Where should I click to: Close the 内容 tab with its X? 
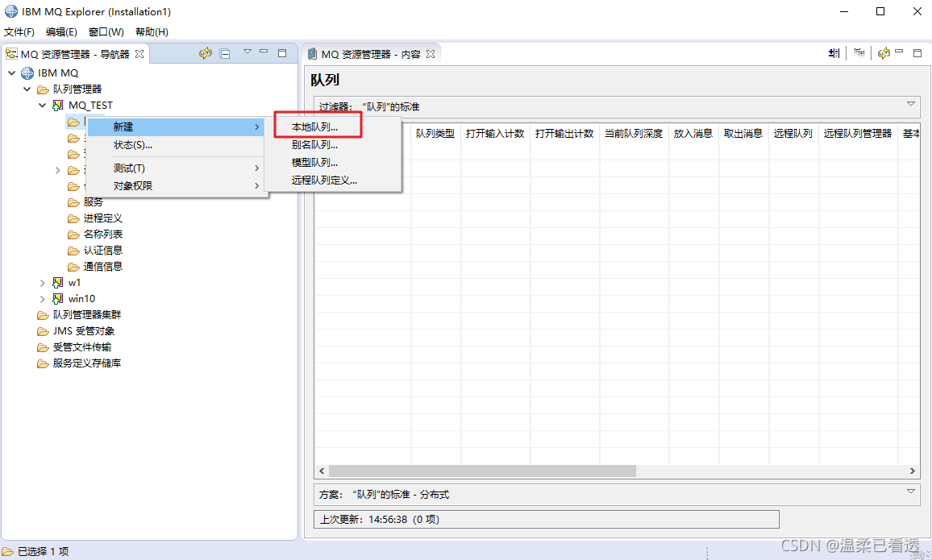pyautogui.click(x=431, y=54)
